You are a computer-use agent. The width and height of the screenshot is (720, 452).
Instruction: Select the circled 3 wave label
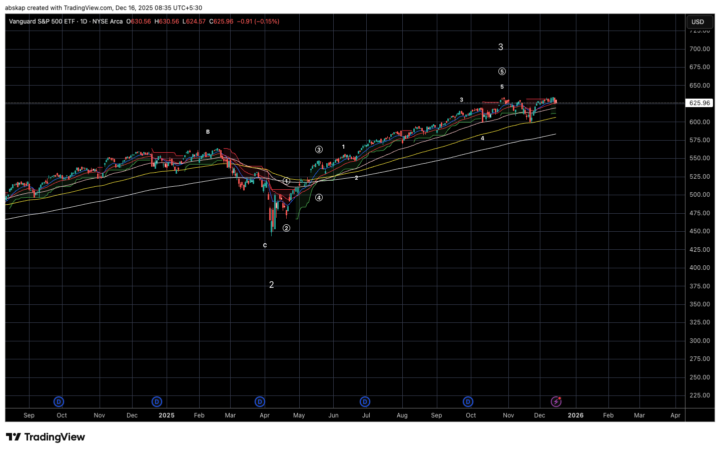click(319, 149)
